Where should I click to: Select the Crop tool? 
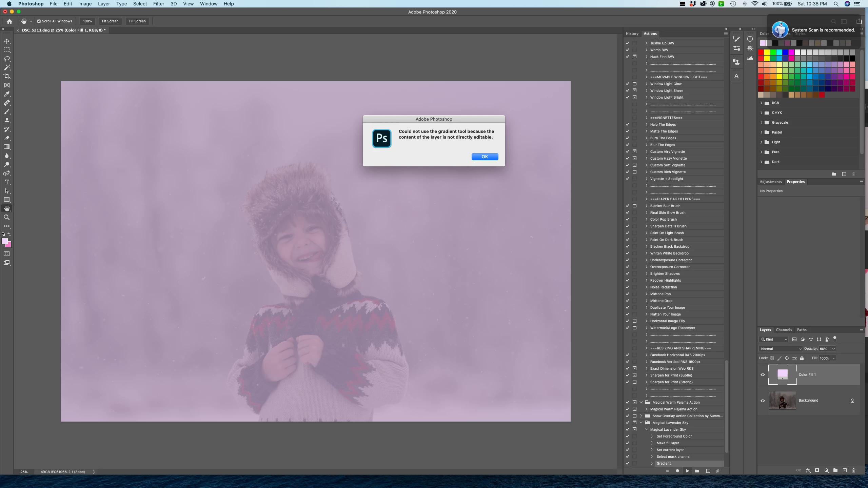(7, 76)
